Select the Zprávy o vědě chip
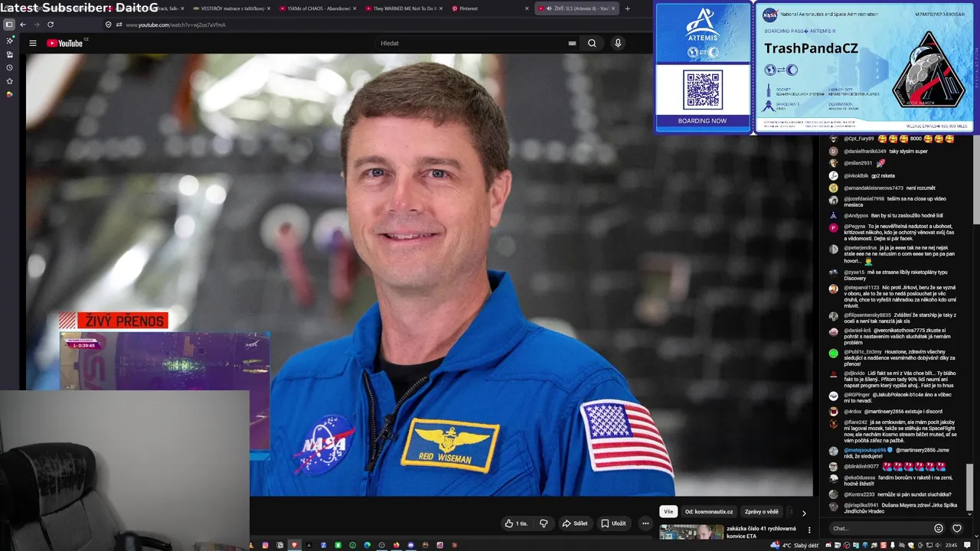This screenshot has width=980, height=551. click(x=762, y=512)
